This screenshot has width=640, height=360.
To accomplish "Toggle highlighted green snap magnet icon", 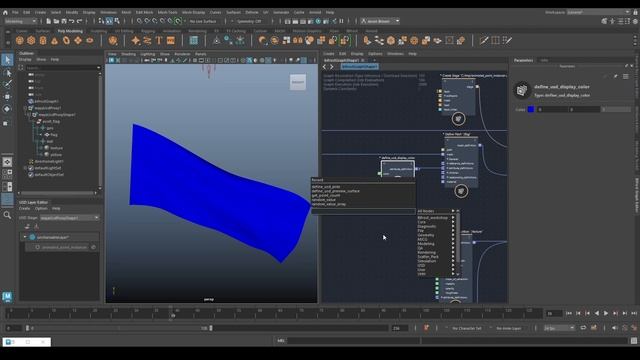I will (x=178, y=21).
